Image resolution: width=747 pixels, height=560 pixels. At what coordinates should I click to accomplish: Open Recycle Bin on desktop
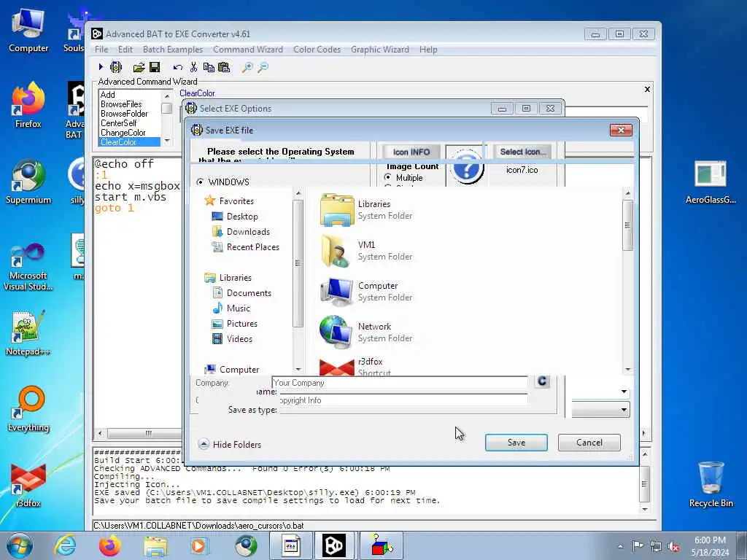click(x=711, y=483)
